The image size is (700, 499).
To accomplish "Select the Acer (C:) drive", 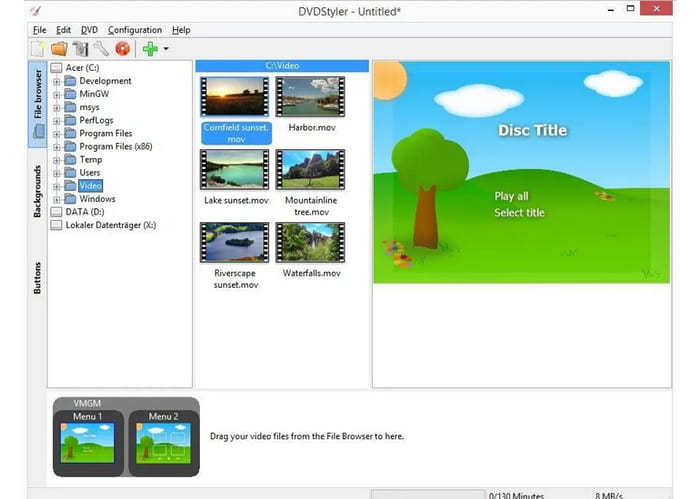I will click(x=82, y=68).
